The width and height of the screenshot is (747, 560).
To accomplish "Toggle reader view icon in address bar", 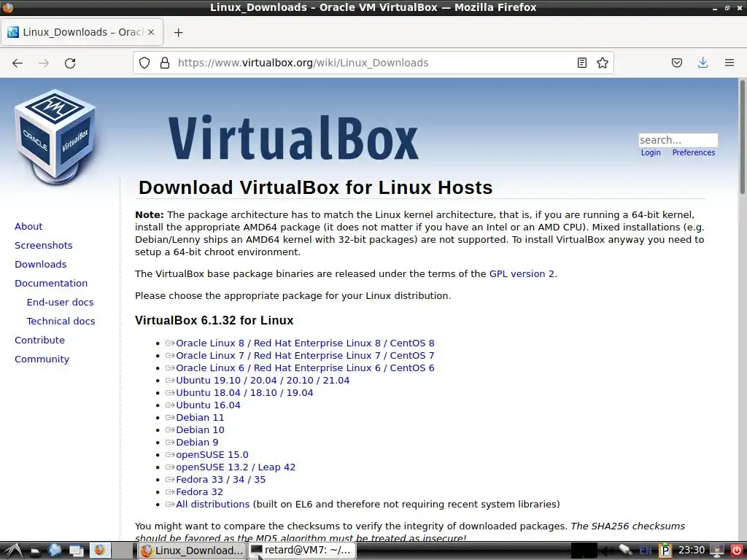I will (581, 63).
